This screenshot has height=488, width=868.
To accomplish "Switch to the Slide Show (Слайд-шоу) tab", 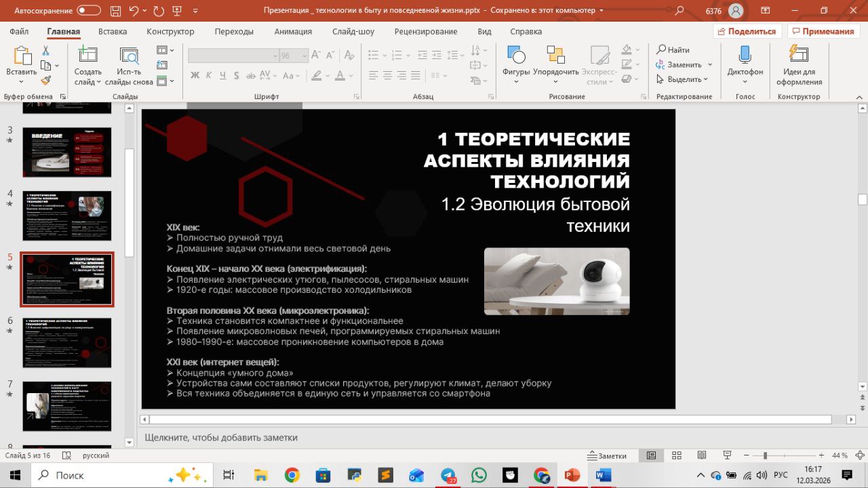I will pyautogui.click(x=353, y=31).
